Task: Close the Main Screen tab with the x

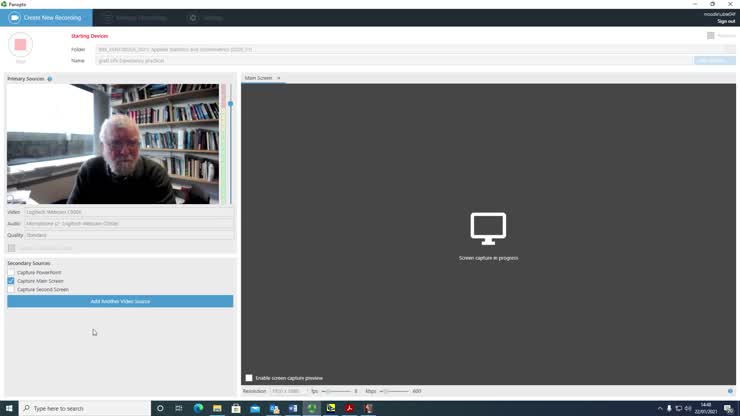Action: (278, 78)
